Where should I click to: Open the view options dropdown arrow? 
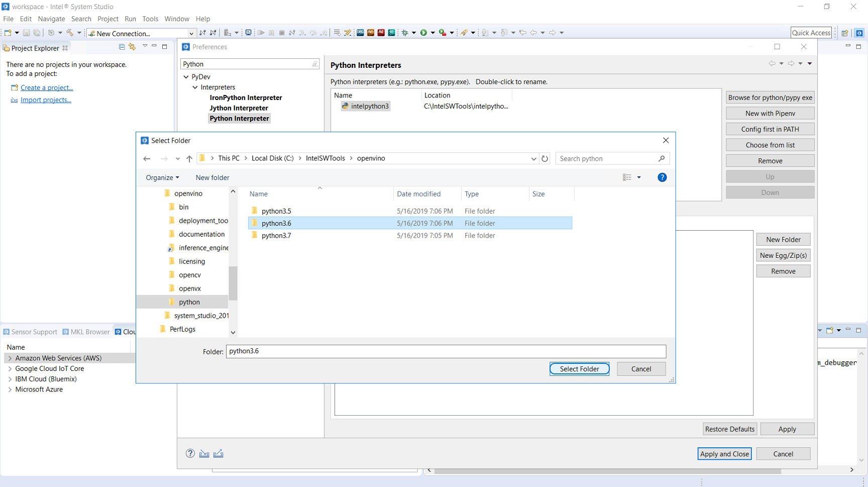(639, 177)
